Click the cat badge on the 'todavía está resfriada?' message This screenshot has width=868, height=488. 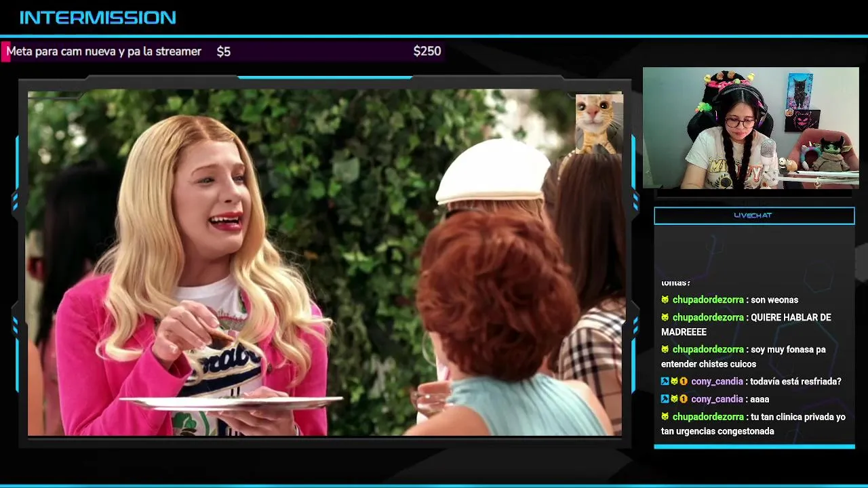tap(674, 382)
